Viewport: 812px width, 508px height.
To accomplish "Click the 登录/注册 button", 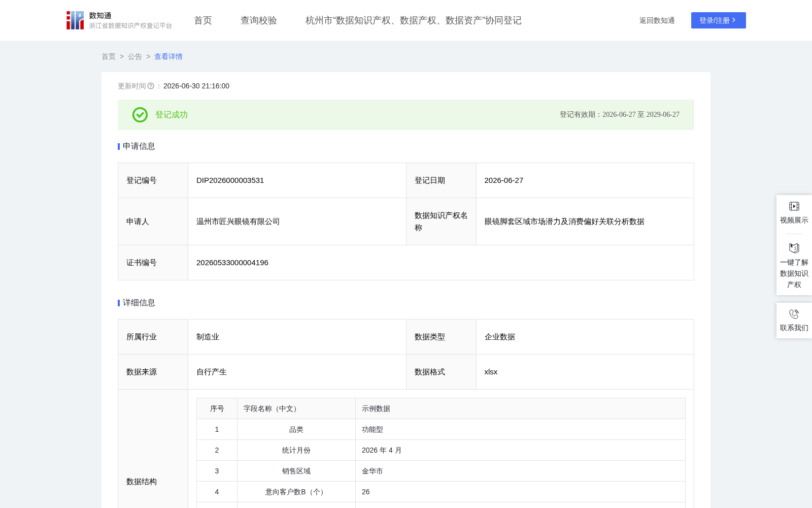I will pos(719,20).
